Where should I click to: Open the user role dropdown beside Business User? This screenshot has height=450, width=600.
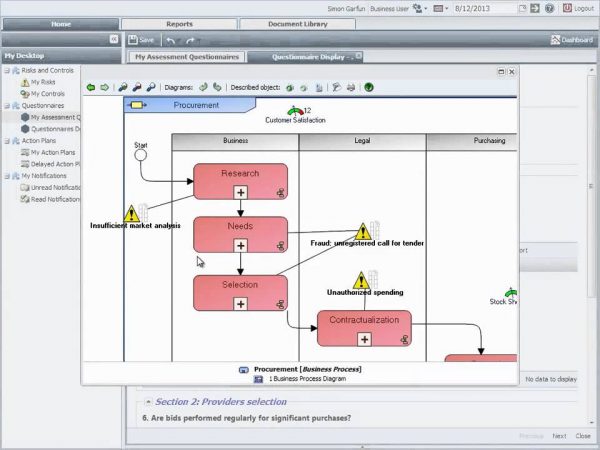(x=425, y=8)
